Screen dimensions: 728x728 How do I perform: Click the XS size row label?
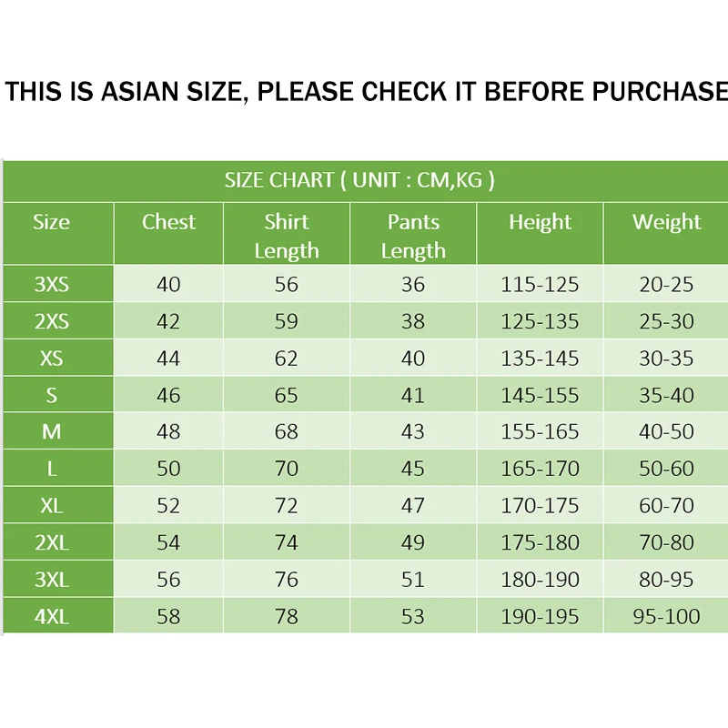click(51, 359)
